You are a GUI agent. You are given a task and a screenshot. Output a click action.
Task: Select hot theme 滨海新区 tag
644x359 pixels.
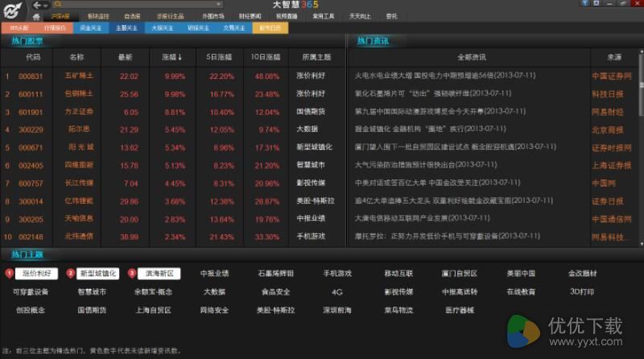[159, 274]
